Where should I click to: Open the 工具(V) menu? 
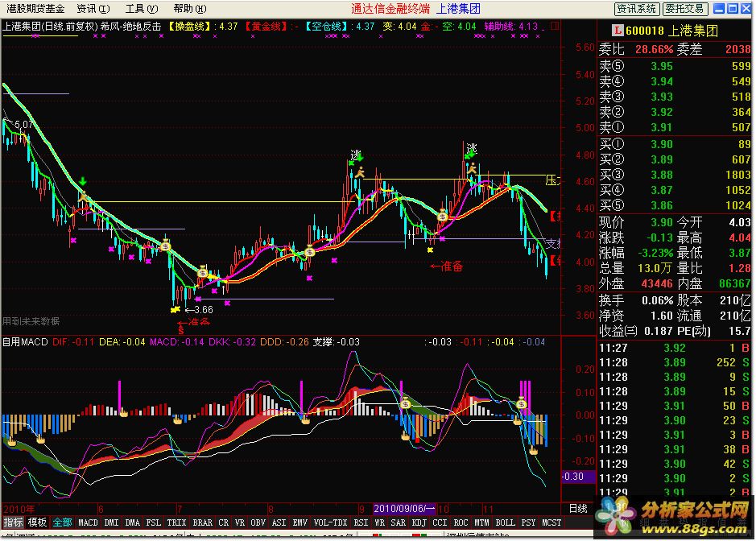coord(141,9)
